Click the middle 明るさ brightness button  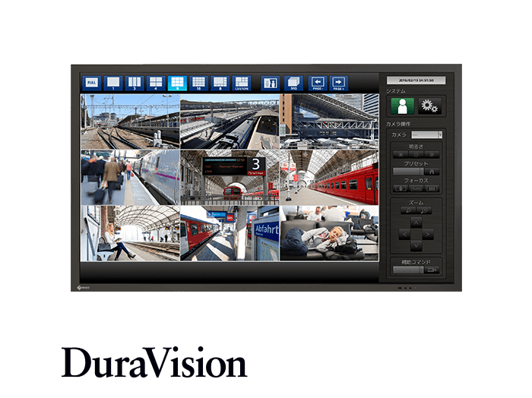[x=416, y=155]
